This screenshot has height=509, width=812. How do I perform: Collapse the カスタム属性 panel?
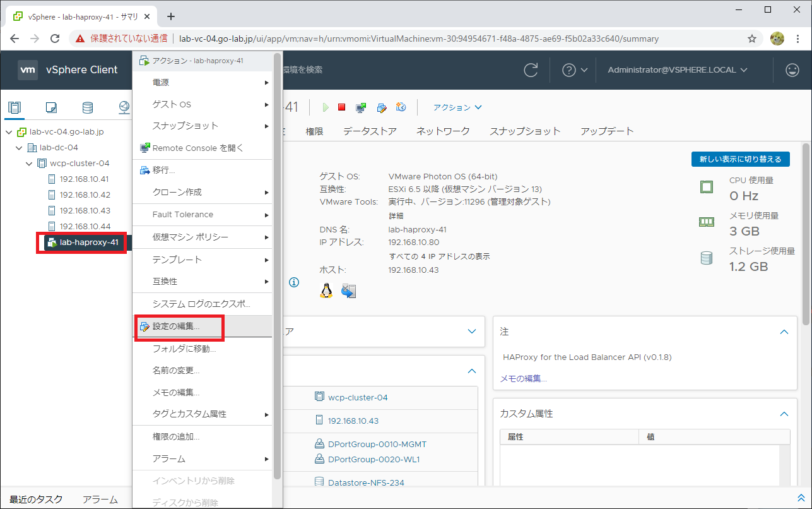tap(784, 414)
